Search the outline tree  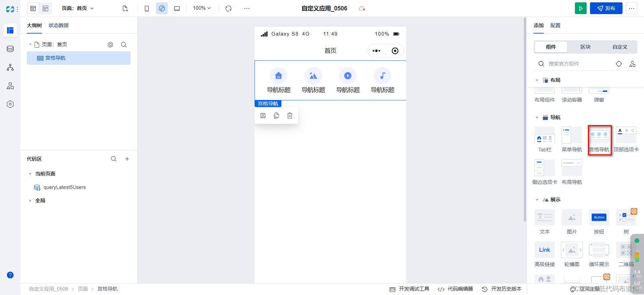(x=124, y=45)
